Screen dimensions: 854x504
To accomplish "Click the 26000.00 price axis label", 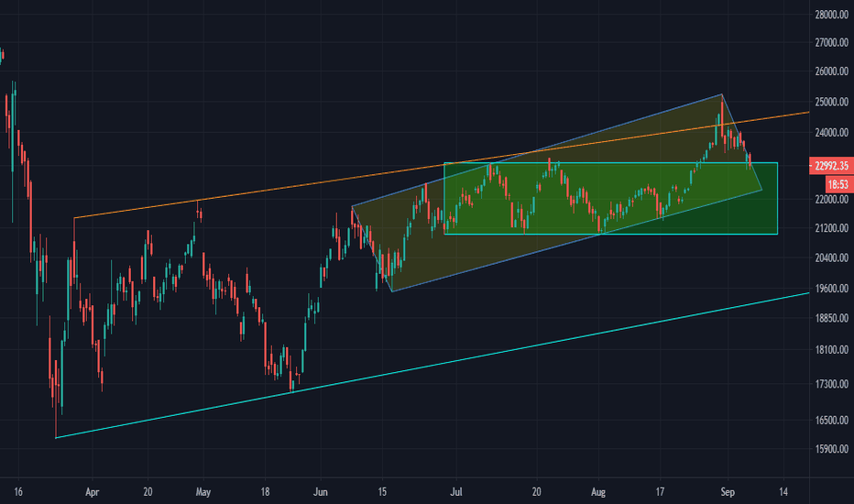I will (x=831, y=71).
